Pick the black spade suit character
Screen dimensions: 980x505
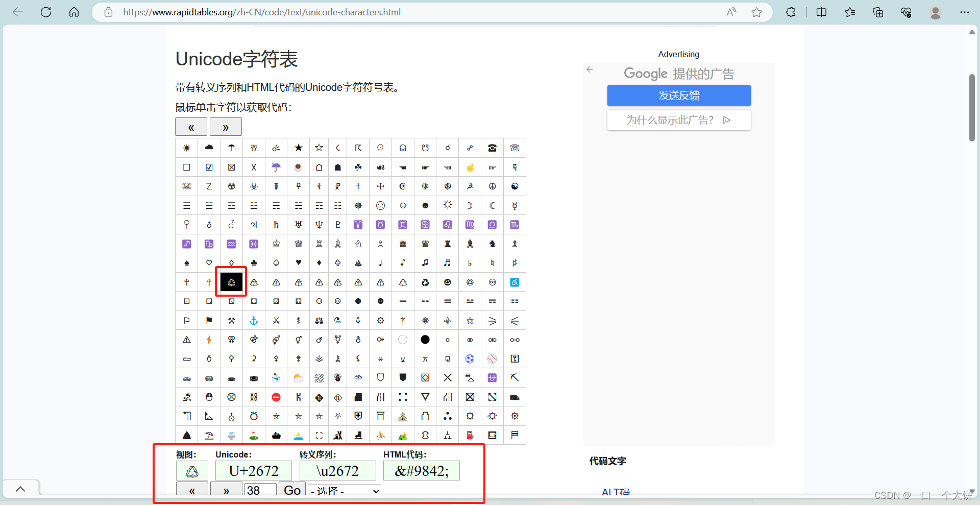pyautogui.click(x=187, y=263)
